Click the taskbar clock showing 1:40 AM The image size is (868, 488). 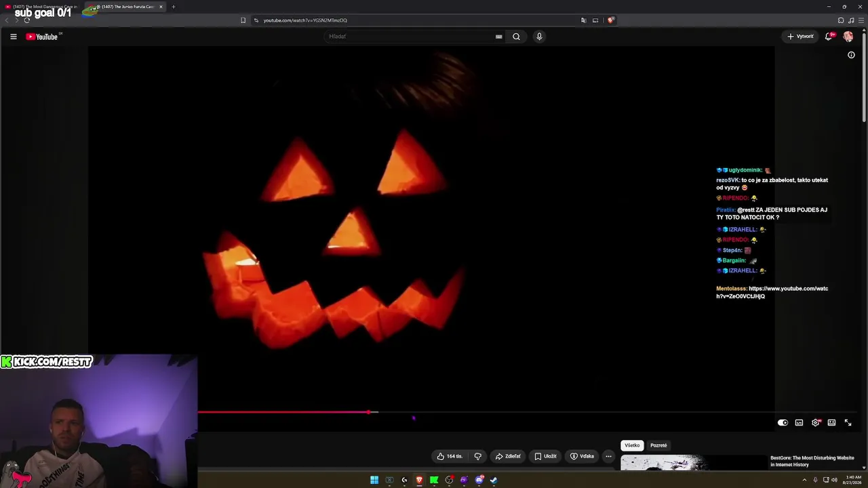pos(853,480)
